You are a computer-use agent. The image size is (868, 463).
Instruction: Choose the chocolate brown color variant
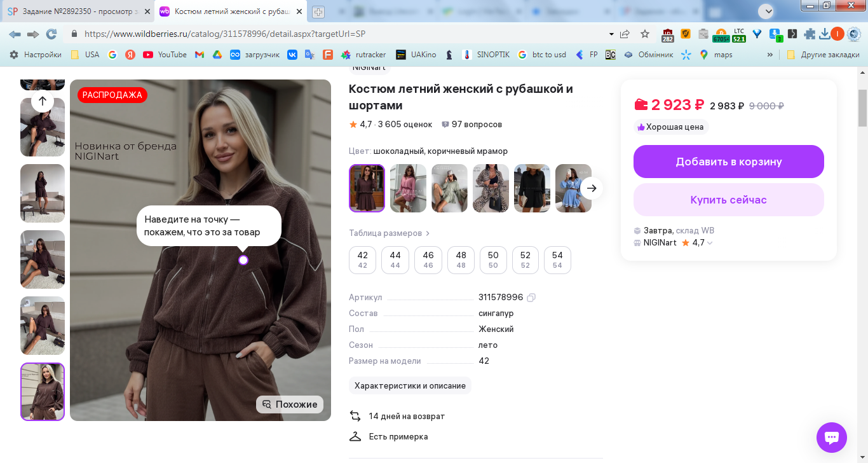click(x=367, y=188)
